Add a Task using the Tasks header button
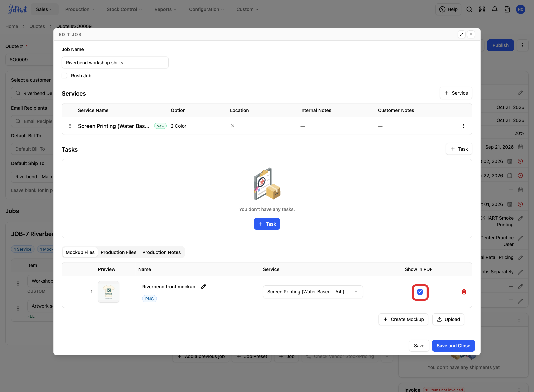The height and width of the screenshot is (392, 534). click(x=459, y=149)
